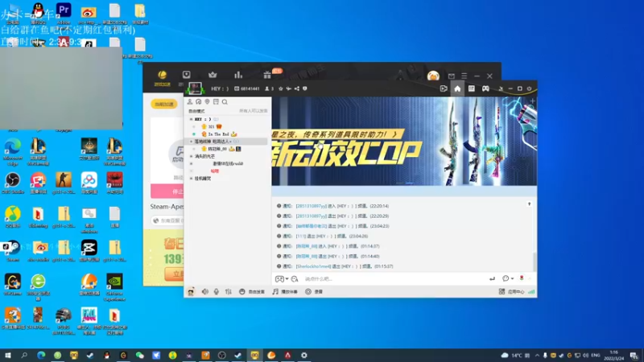Click the recording button in YY bottom bar
The height and width of the screenshot is (362, 644).
tap(314, 292)
